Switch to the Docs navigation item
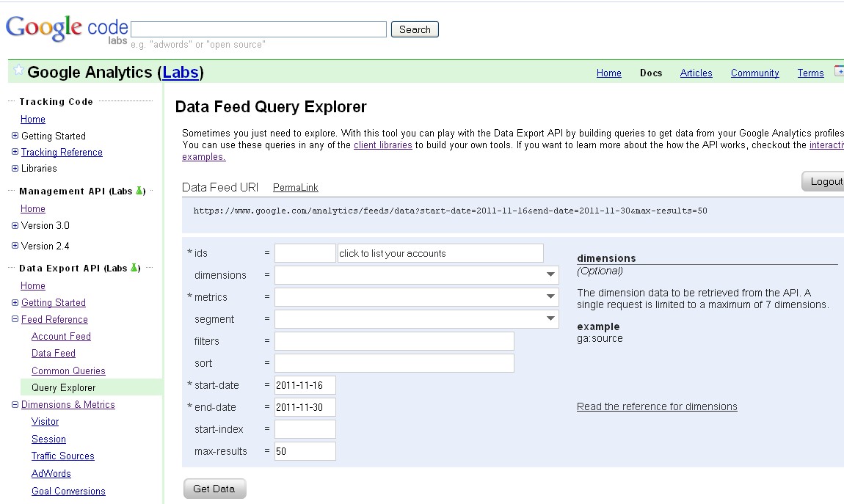 [x=651, y=73]
